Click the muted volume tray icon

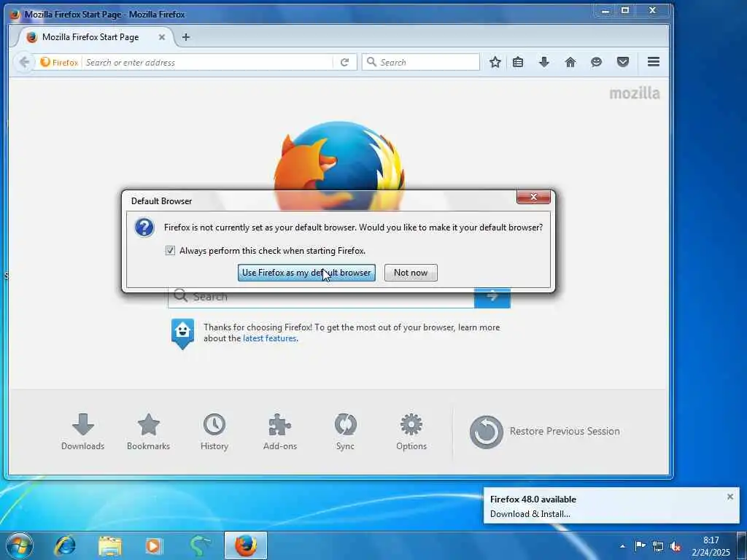[x=675, y=545]
